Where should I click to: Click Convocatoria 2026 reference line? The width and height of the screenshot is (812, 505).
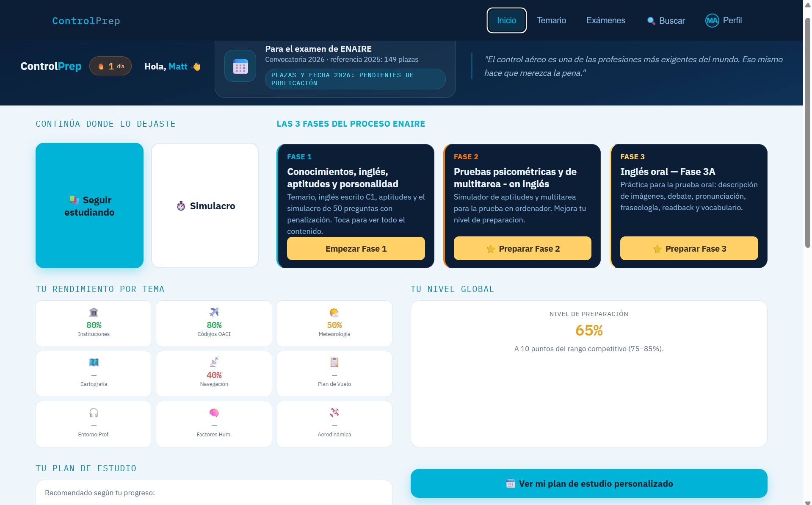342,60
